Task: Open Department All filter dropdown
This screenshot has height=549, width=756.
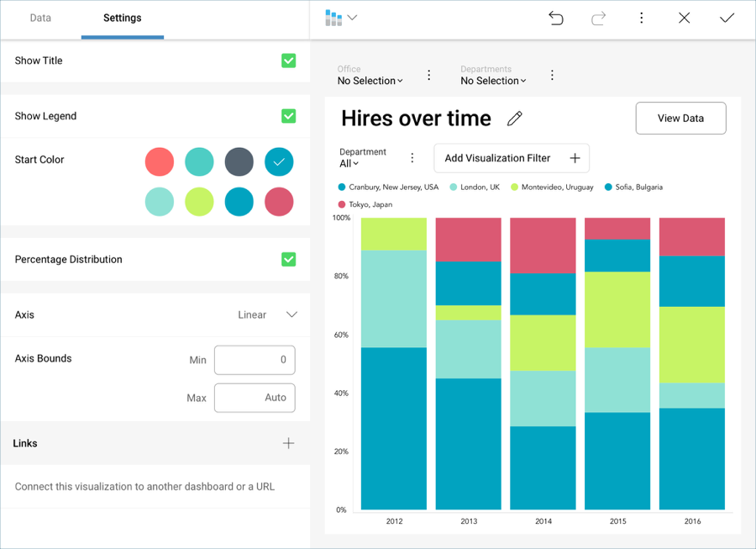Action: (349, 164)
